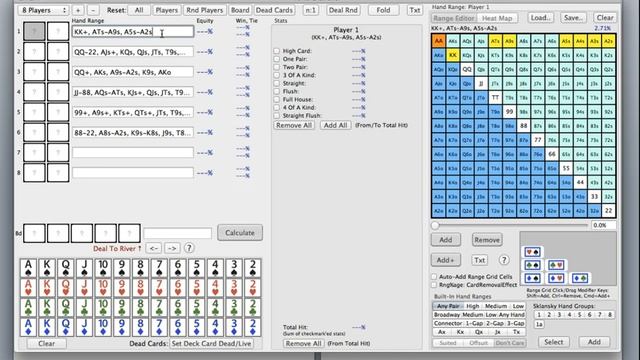The image size is (640, 360).
Task: Pick the King of spades deck card
Action: 47,269
